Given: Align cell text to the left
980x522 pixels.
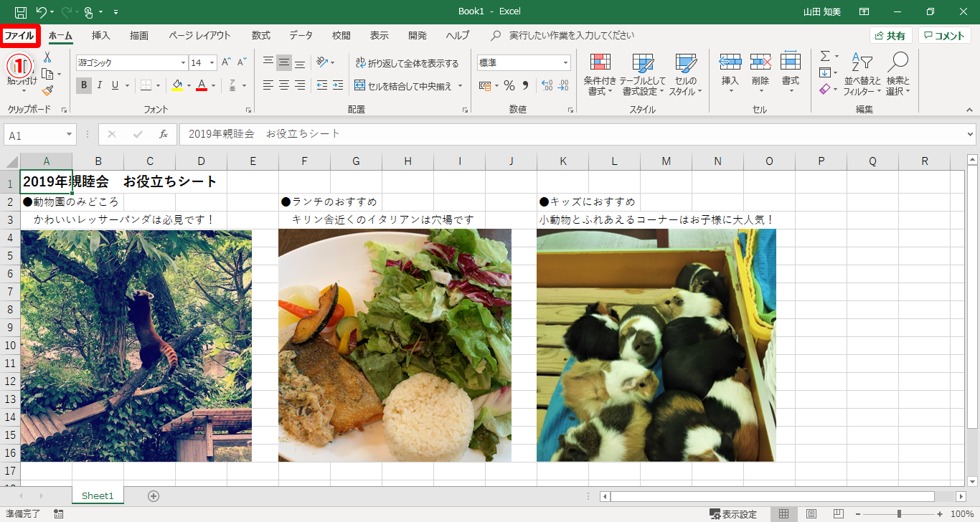Looking at the screenshot, I should tap(268, 85).
